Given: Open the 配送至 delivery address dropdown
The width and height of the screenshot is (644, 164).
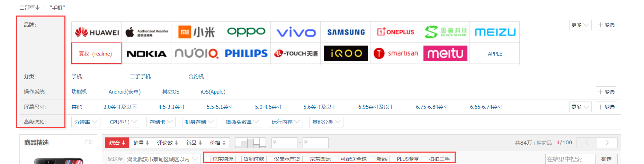Looking at the screenshot, I should coord(163,159).
